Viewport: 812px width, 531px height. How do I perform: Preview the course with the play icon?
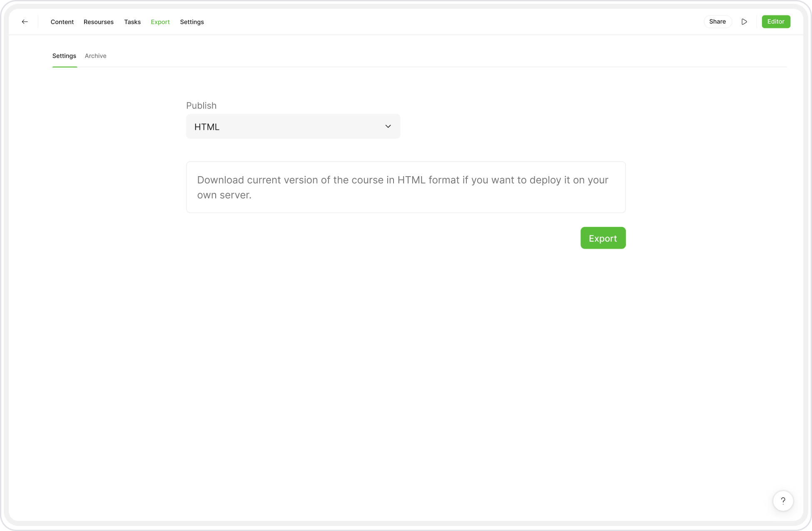point(744,22)
